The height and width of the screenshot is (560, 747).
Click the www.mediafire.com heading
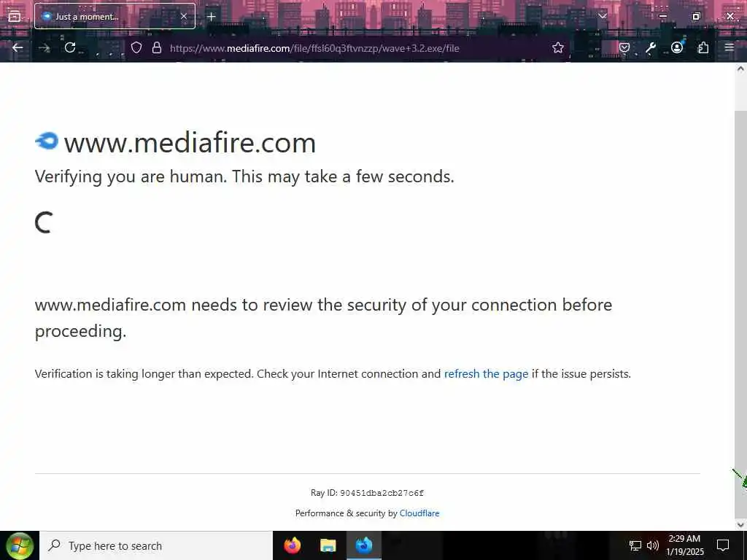coord(190,142)
